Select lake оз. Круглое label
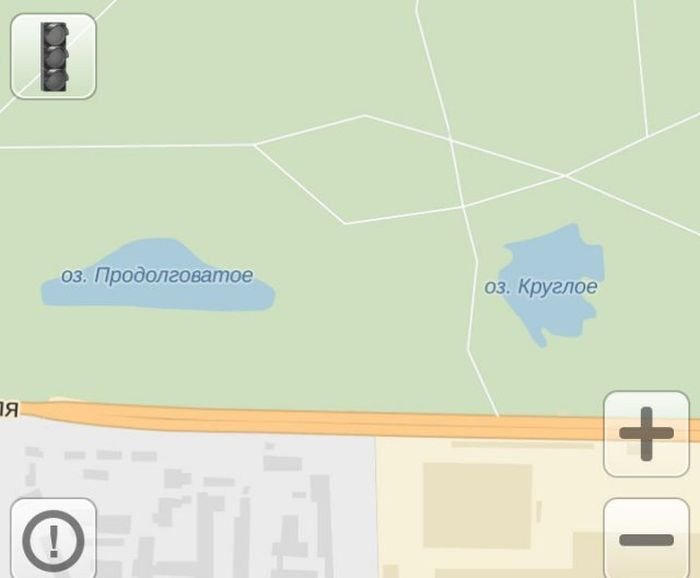The height and width of the screenshot is (578, 700). [541, 287]
